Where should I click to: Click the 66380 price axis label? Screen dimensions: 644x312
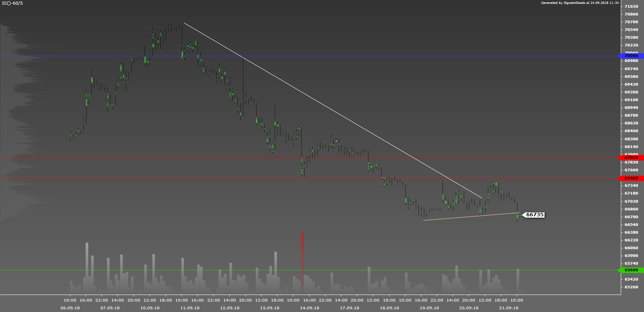(x=631, y=233)
